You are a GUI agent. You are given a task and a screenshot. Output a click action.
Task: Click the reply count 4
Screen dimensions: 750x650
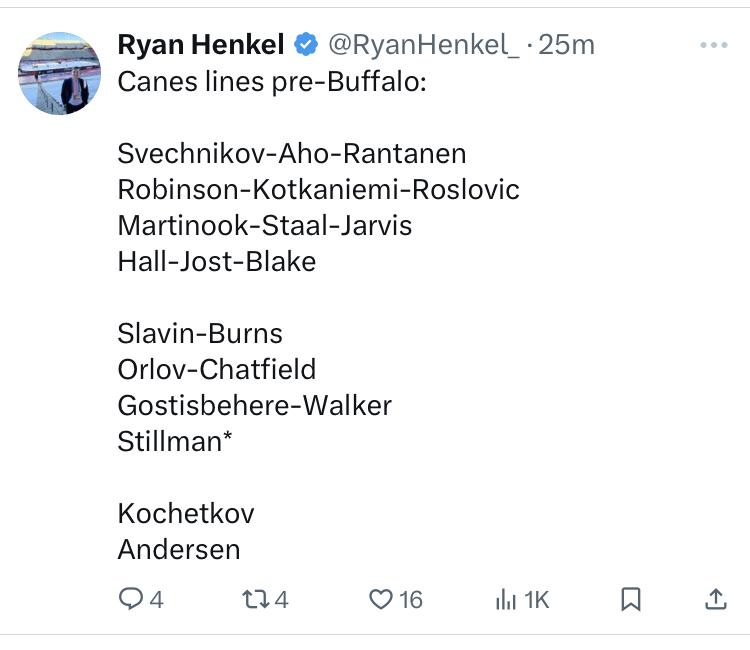point(156,600)
